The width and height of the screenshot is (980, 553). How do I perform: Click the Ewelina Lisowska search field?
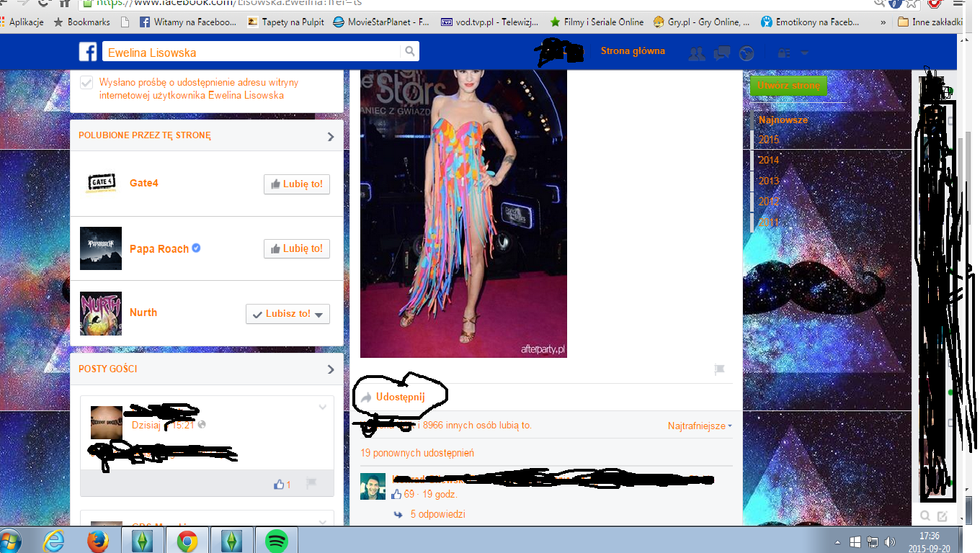coord(252,53)
